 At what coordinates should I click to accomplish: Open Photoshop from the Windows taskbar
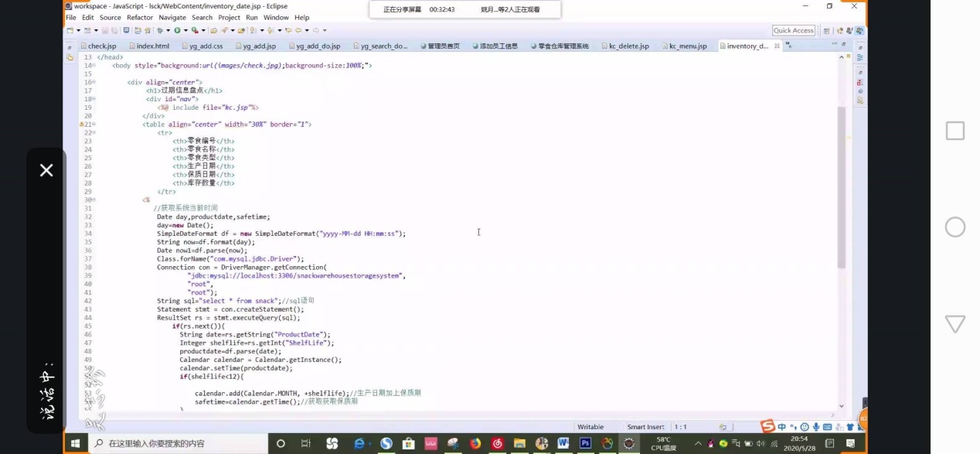coord(585,443)
